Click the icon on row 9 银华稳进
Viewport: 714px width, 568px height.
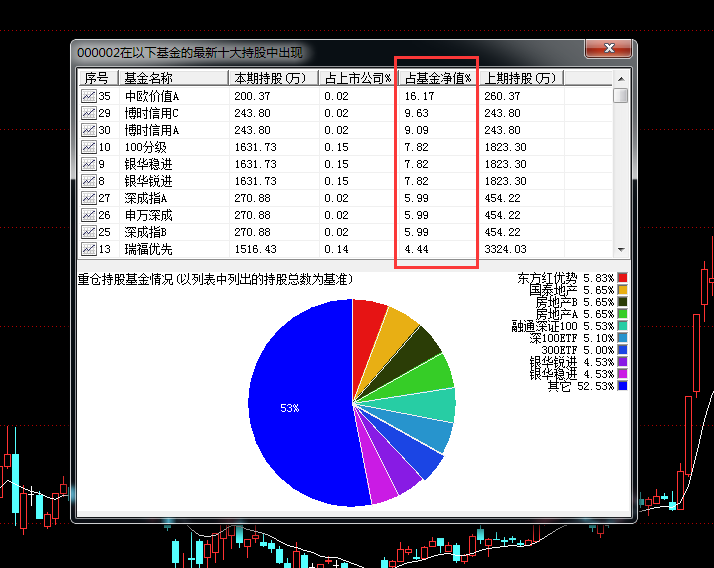pos(89,164)
